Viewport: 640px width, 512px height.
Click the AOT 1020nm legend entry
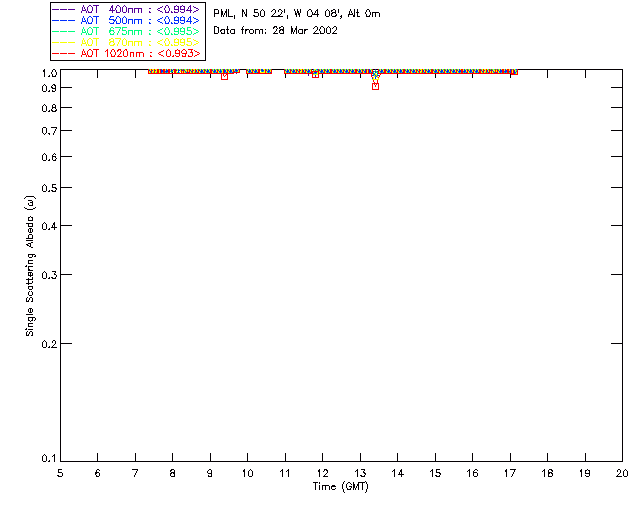coord(126,53)
